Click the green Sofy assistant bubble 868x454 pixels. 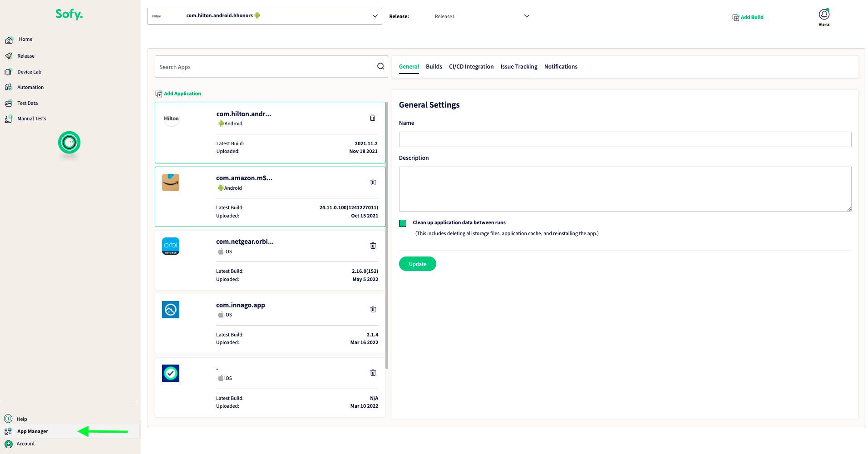tap(69, 143)
